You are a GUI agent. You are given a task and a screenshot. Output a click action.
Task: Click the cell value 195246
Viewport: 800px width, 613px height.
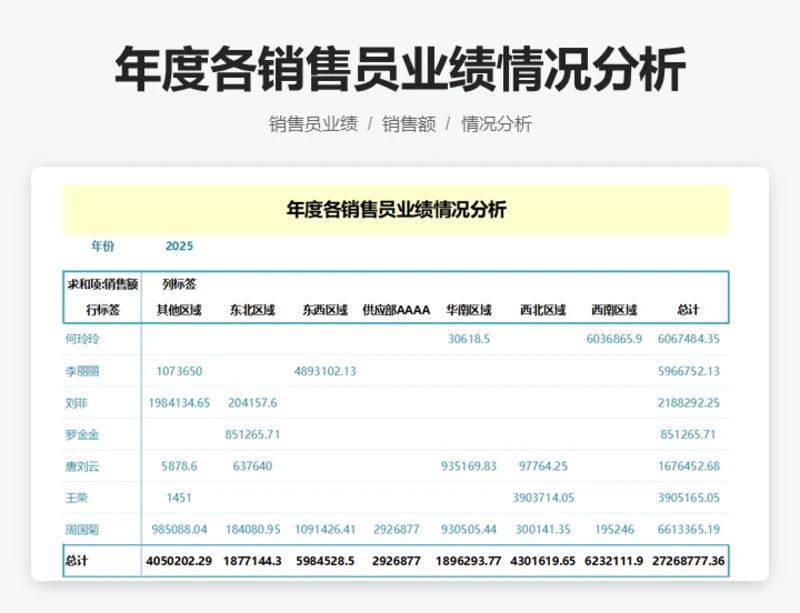[x=614, y=529]
